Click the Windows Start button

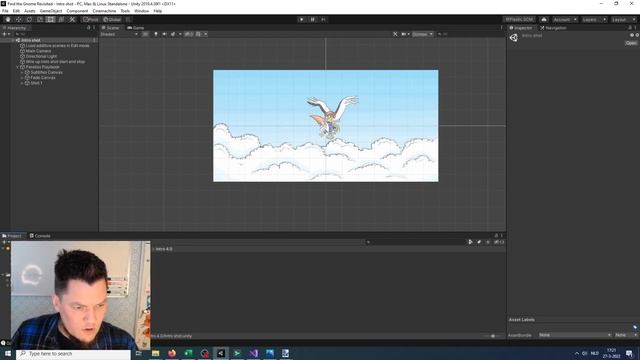tap(8, 353)
